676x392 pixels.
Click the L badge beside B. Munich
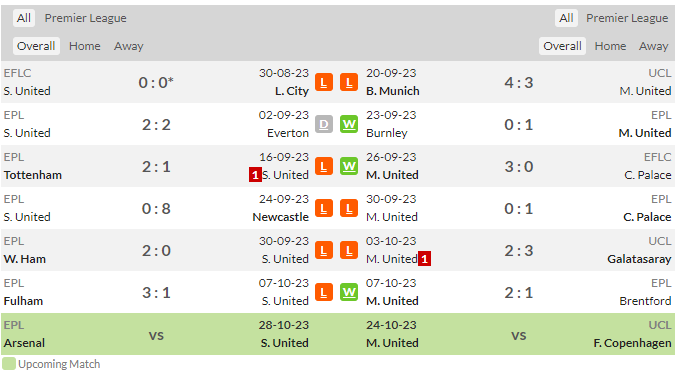point(349,82)
